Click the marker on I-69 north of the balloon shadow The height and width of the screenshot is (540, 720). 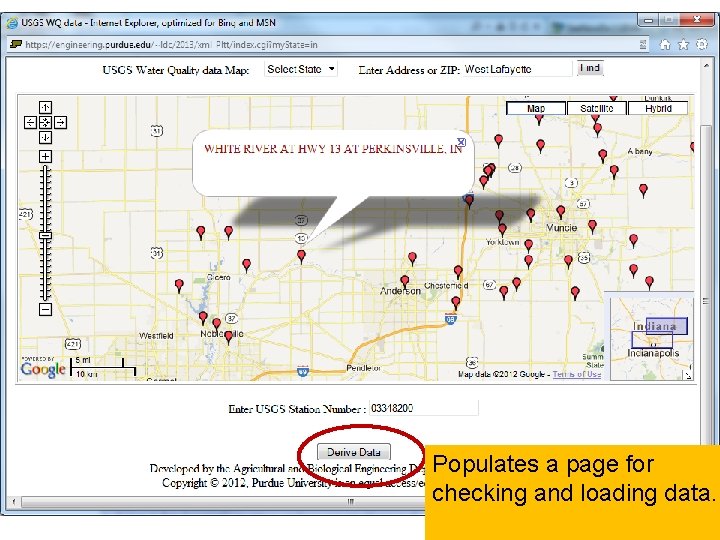tap(469, 201)
